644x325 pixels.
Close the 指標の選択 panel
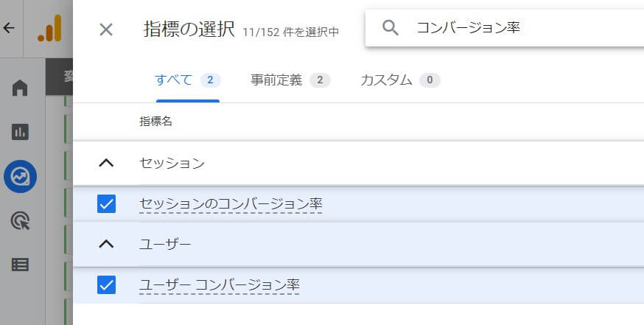[x=106, y=29]
